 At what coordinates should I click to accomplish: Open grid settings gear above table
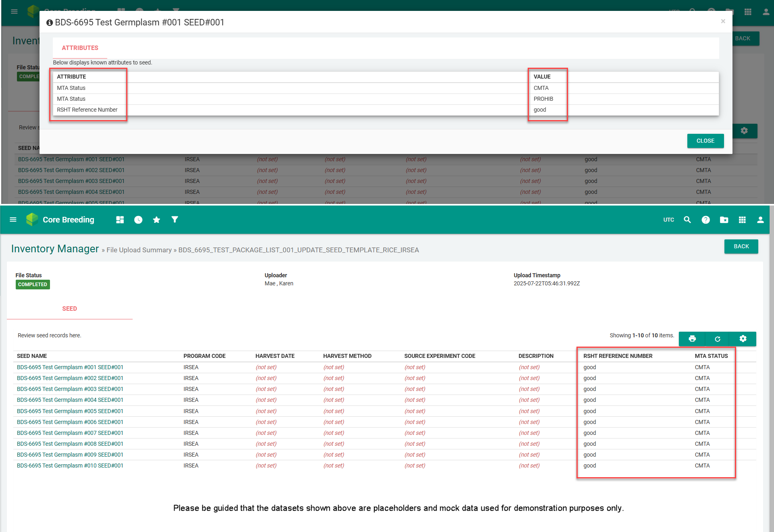tap(743, 339)
